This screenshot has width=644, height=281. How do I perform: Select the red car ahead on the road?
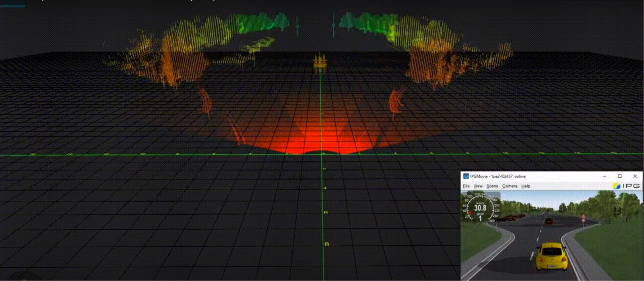click(x=548, y=221)
